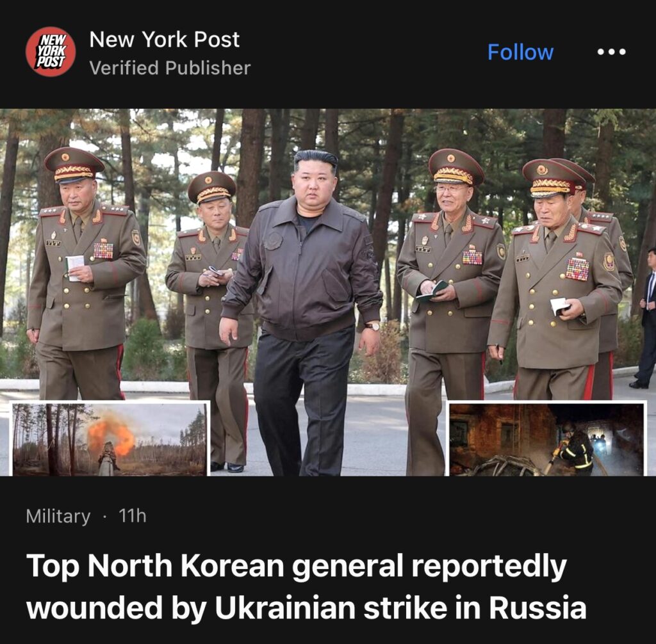Image resolution: width=656 pixels, height=644 pixels.
Task: Tap the medal ribbons on the right officer's chest
Action: click(x=577, y=268)
